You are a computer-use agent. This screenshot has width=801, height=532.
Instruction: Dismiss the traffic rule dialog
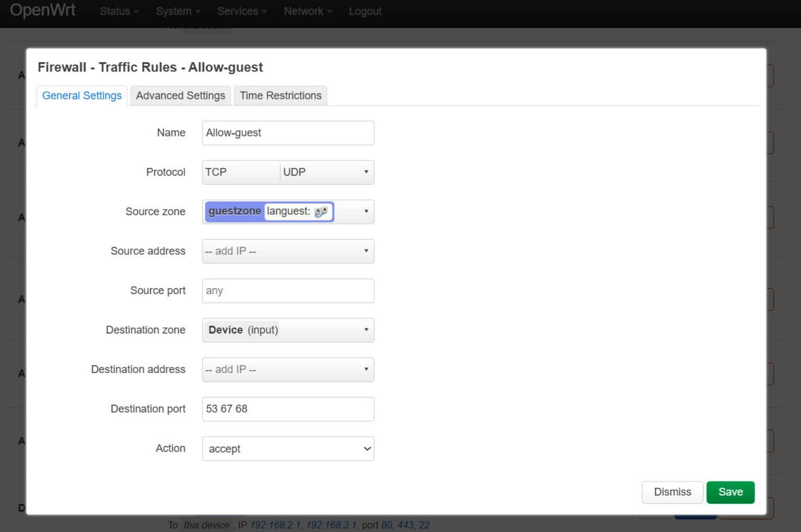tap(672, 492)
